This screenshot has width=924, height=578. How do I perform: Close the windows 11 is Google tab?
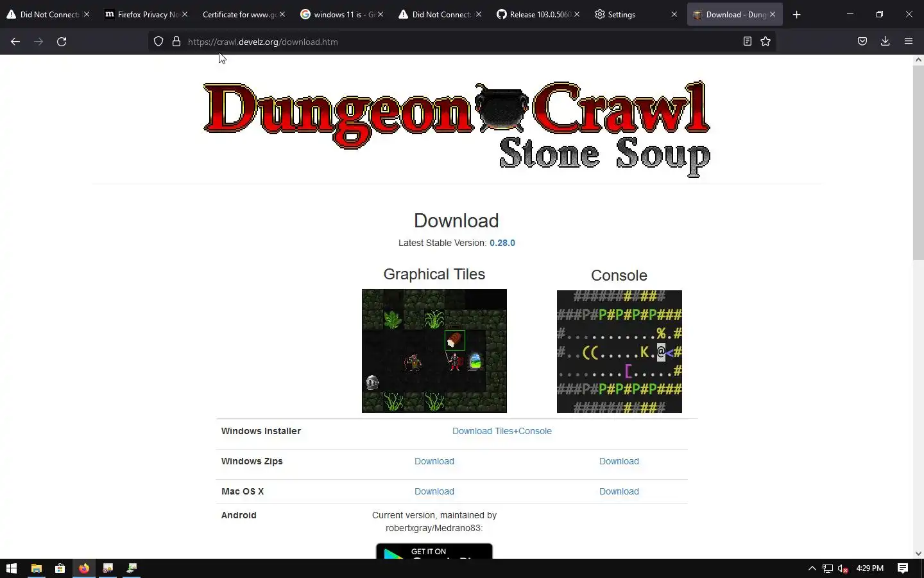(381, 14)
